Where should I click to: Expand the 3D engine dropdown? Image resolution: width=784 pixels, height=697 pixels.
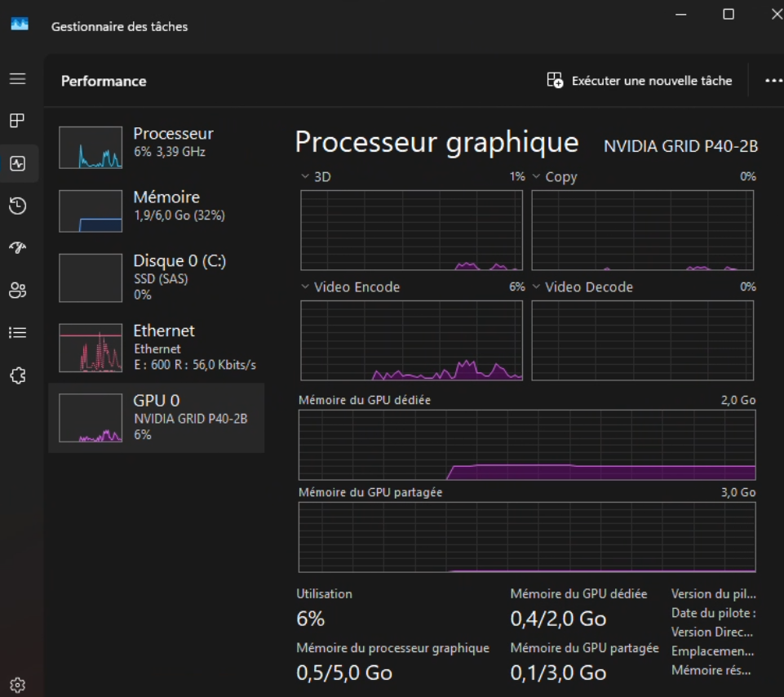point(305,176)
